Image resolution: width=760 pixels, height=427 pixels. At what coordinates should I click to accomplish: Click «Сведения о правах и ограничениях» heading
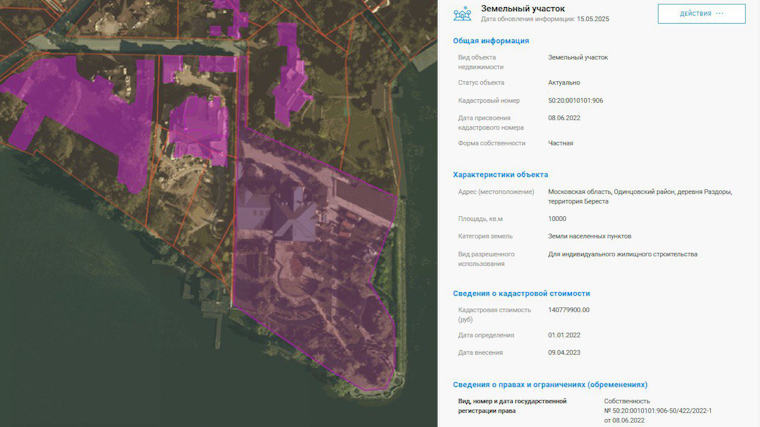click(549, 384)
